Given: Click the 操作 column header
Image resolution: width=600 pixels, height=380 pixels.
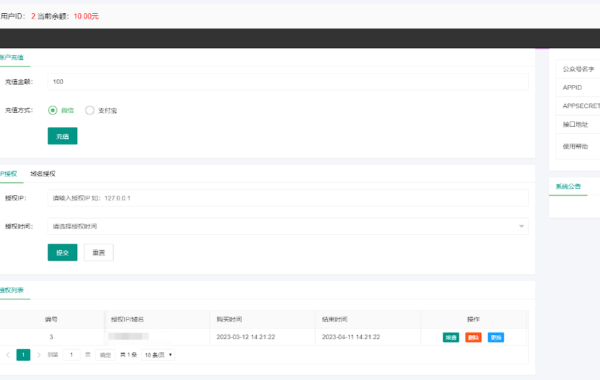Looking at the screenshot, I should click(473, 319).
